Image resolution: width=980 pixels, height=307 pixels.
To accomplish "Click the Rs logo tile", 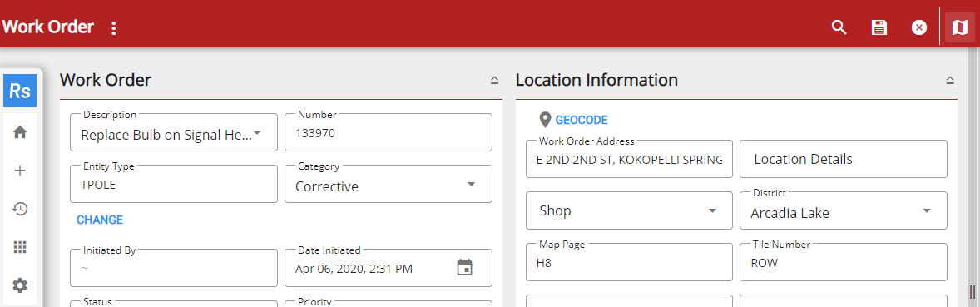I will (x=20, y=92).
